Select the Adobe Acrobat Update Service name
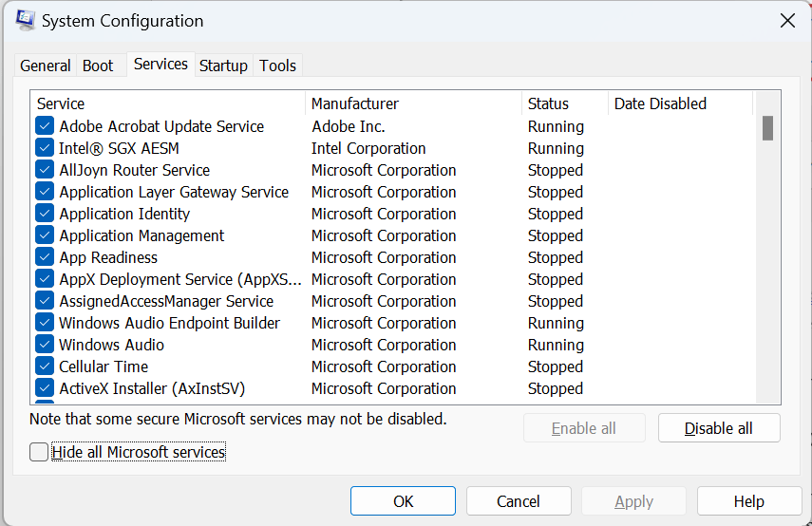Viewport: 812px width, 526px height. click(161, 126)
